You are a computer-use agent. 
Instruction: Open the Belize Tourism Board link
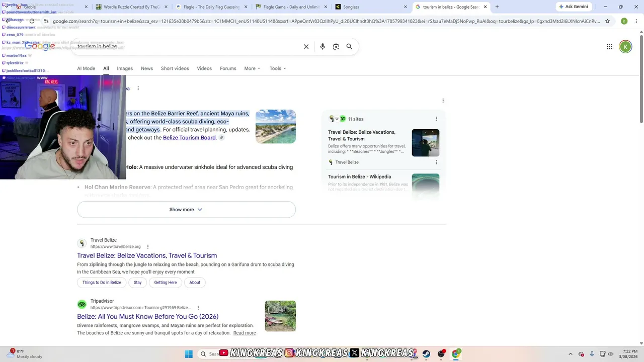(x=189, y=138)
